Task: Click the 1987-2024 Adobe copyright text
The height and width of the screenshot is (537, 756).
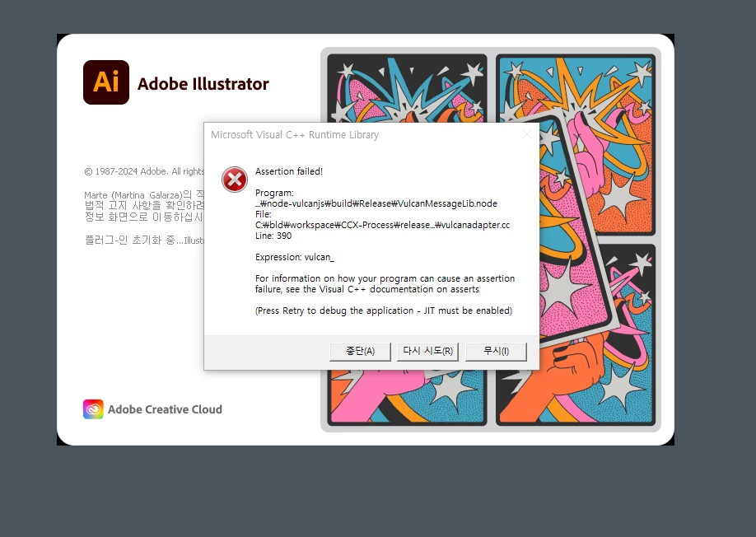Action: click(144, 171)
